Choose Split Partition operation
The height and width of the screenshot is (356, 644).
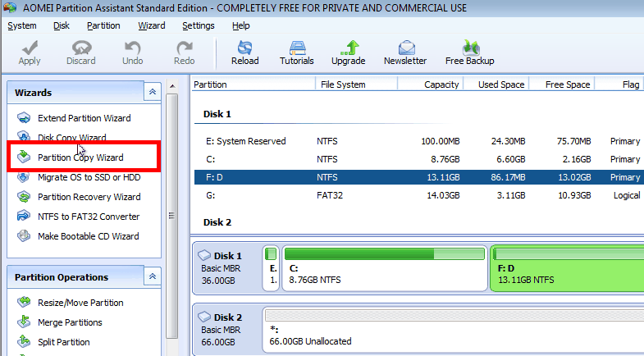click(x=64, y=342)
